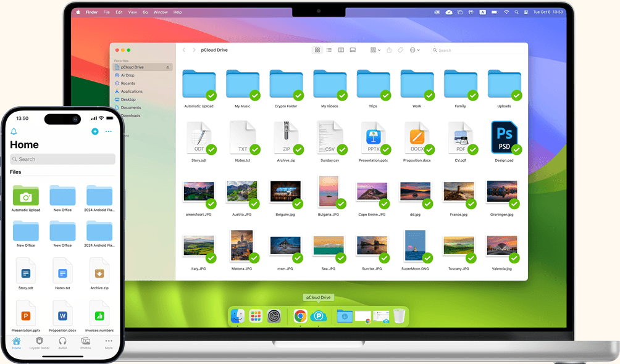Click the Tags icon in the Finder toolbar

point(400,50)
